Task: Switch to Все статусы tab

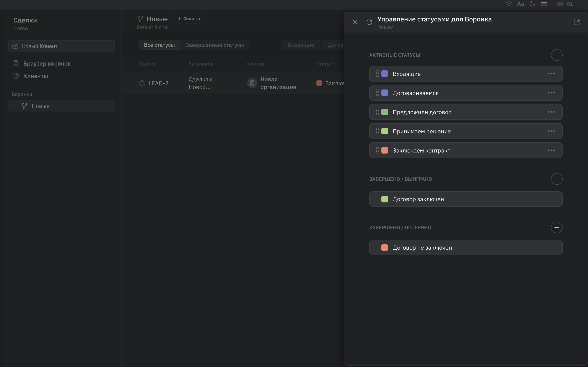Action: (159, 45)
